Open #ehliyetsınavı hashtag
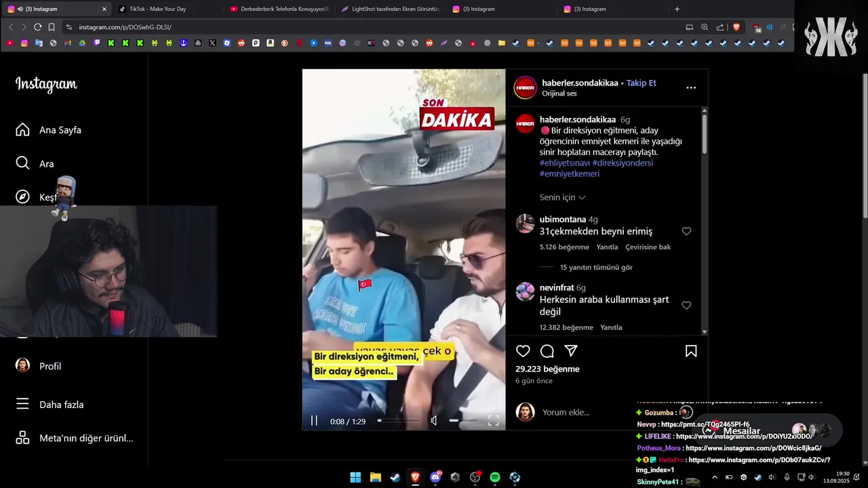This screenshot has width=868, height=488. (564, 163)
